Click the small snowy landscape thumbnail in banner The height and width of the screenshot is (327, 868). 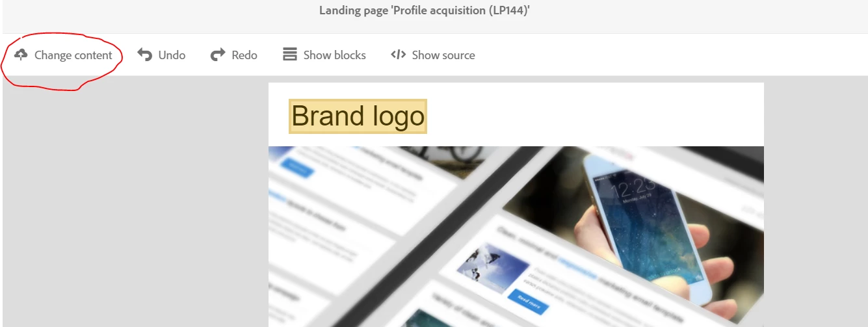(x=493, y=268)
